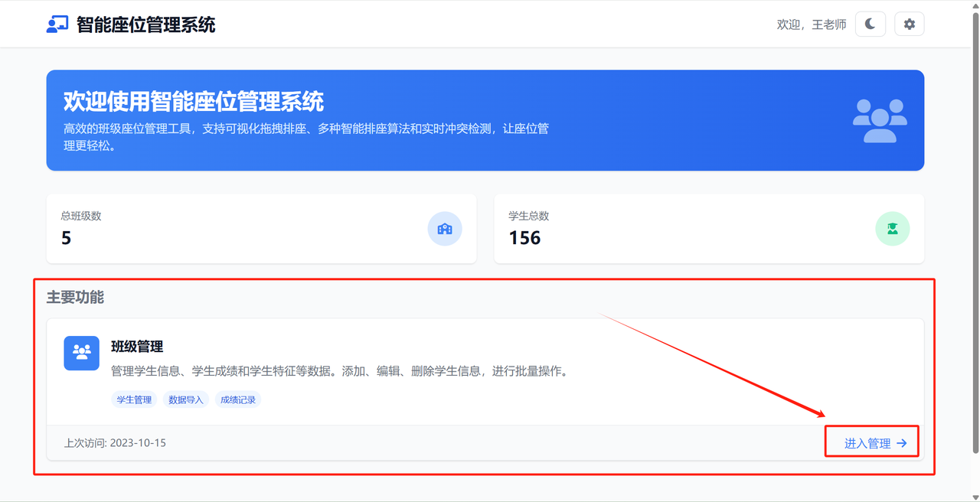Switch theme using the crescent moon button

(870, 24)
